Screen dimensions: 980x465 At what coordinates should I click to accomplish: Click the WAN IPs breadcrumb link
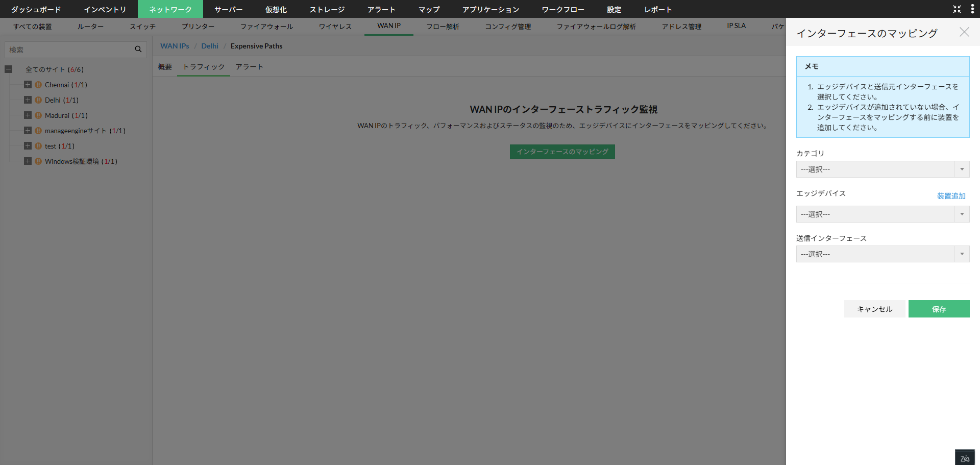[x=175, y=46]
